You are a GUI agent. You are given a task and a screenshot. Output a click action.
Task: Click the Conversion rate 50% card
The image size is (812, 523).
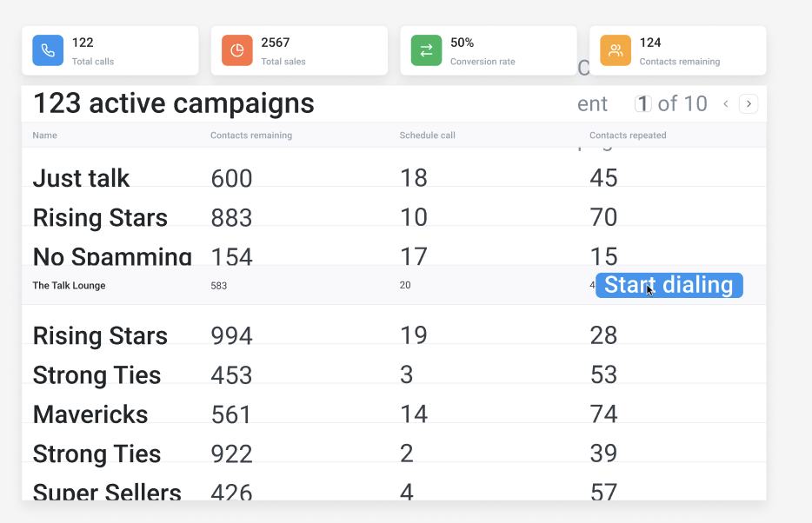[x=489, y=50]
